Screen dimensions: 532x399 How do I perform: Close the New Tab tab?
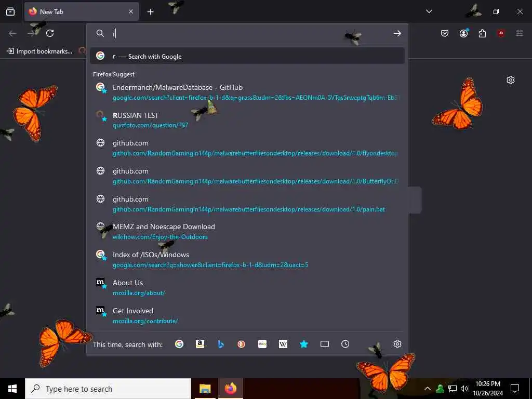coord(131,11)
